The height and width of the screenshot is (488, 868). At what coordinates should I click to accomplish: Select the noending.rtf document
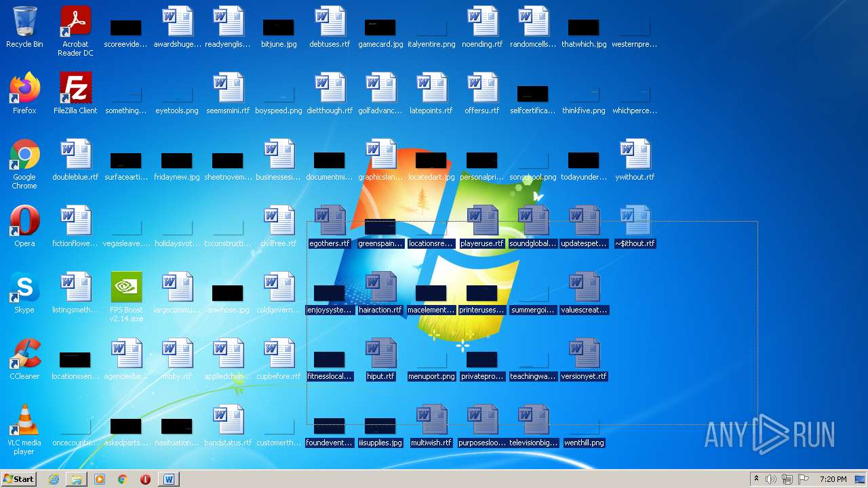coord(482,27)
